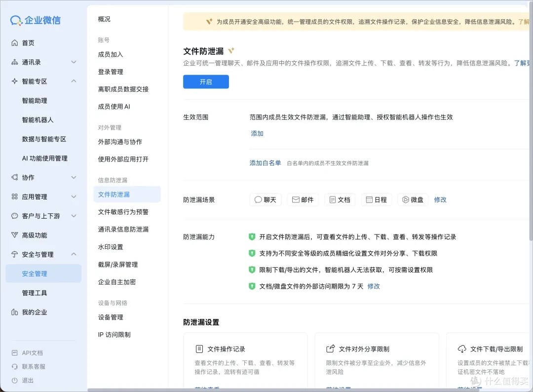This screenshot has width=533, height=392.
Task: Open 登录管理 settings
Action: [111, 72]
